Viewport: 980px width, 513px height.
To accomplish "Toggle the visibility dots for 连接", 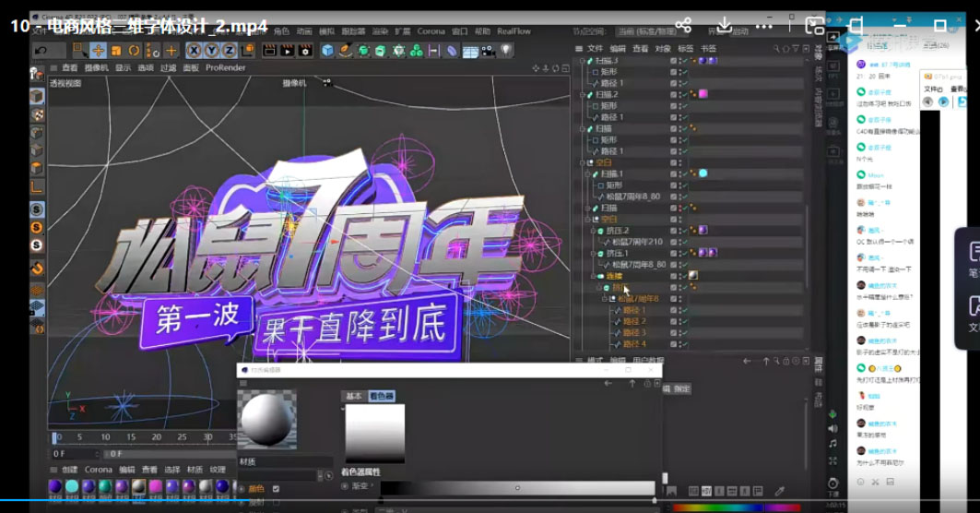I will (679, 276).
